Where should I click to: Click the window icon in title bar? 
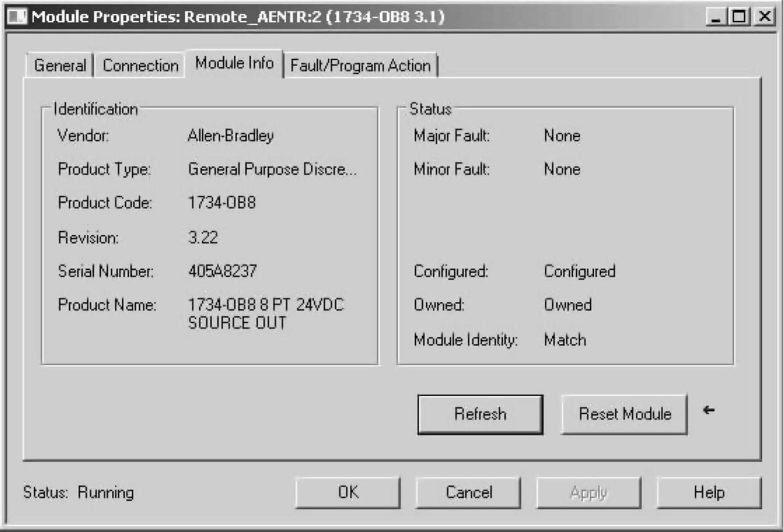17,16
